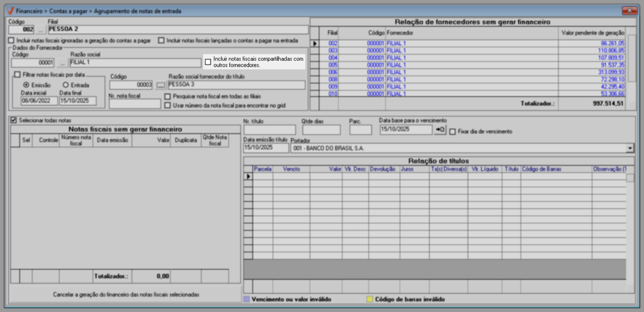The height and width of the screenshot is (312, 644).
Task: Enable Pesquisar nota fiscal em todas as filiais
Action: [x=167, y=97]
